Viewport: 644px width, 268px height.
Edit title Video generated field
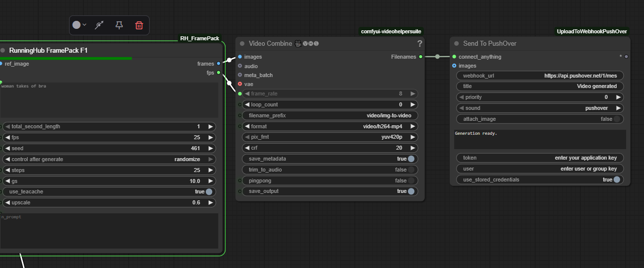click(540, 86)
